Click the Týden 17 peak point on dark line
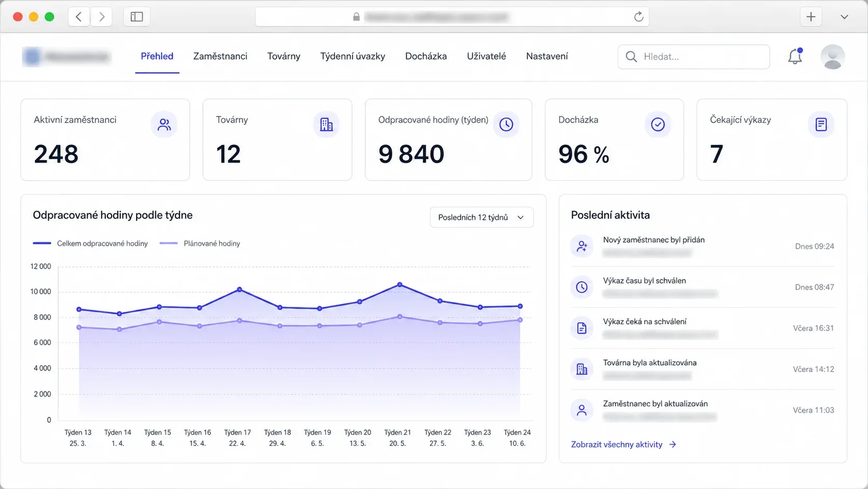This screenshot has height=489, width=868. [239, 289]
